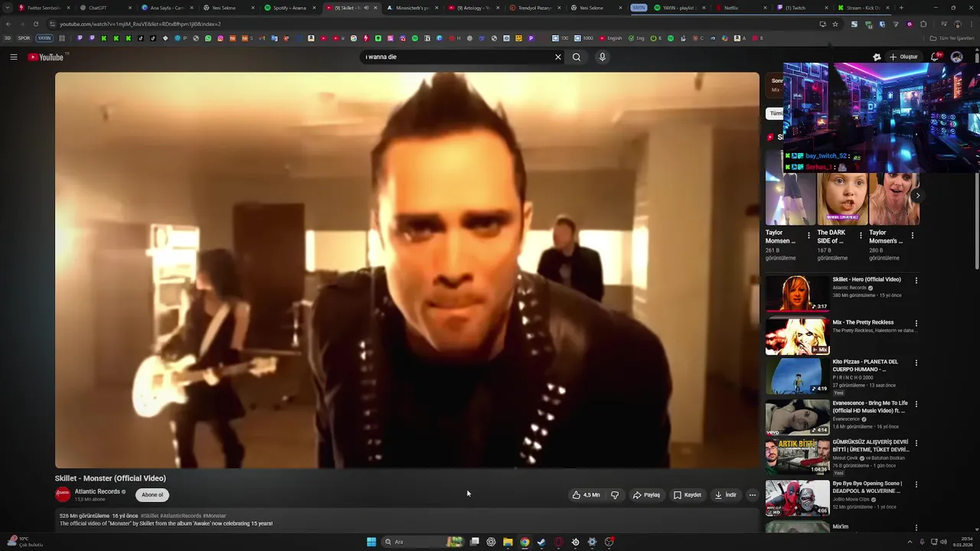Subscribe with Abone ol button
Screen dimensions: 980x551
pos(152,495)
